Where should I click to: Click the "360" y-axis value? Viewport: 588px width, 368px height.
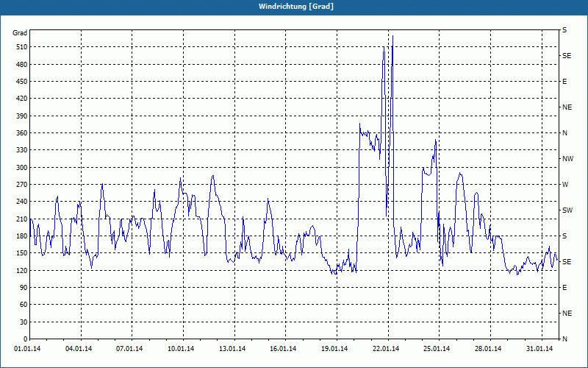click(x=23, y=133)
